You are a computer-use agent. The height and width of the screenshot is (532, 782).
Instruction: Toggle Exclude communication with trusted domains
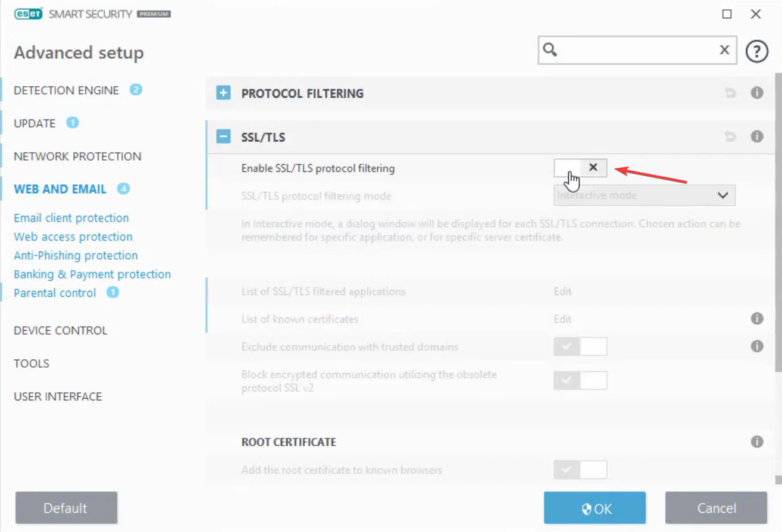tap(580, 346)
